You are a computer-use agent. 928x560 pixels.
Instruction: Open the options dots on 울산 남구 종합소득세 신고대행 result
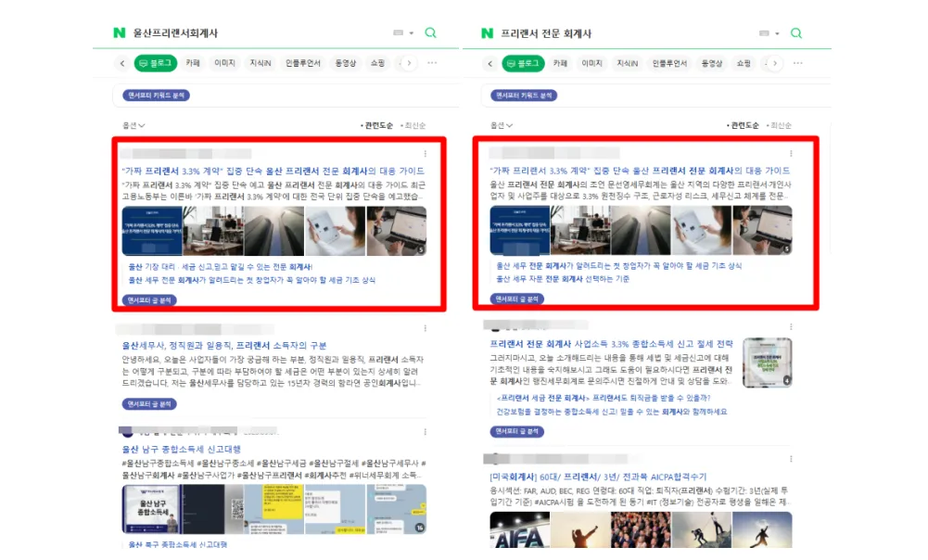coord(425,432)
